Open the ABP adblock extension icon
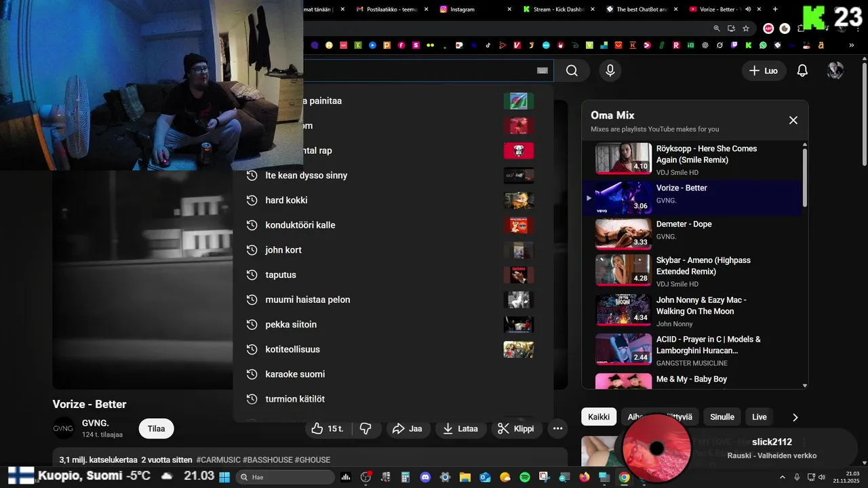The height and width of the screenshot is (488, 868). (768, 28)
